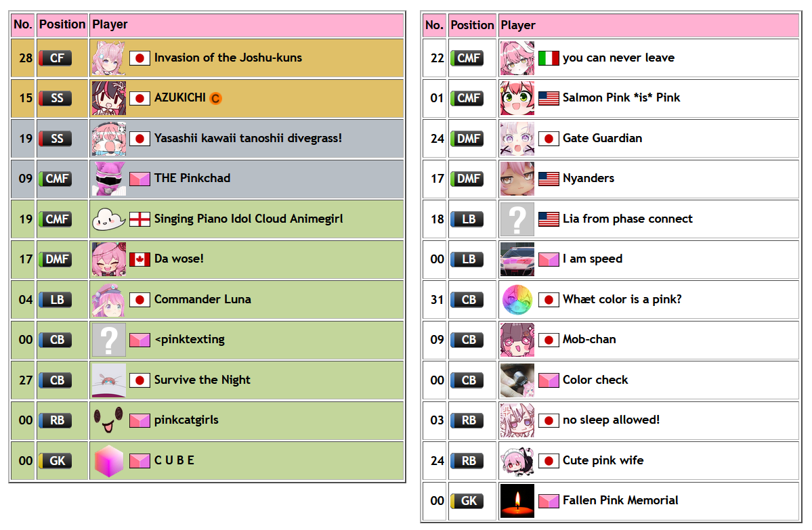Image resolution: width=812 pixels, height=530 pixels.
Task: Click the GK badge in Fallen Pink Memorial row
Action: coord(467,501)
